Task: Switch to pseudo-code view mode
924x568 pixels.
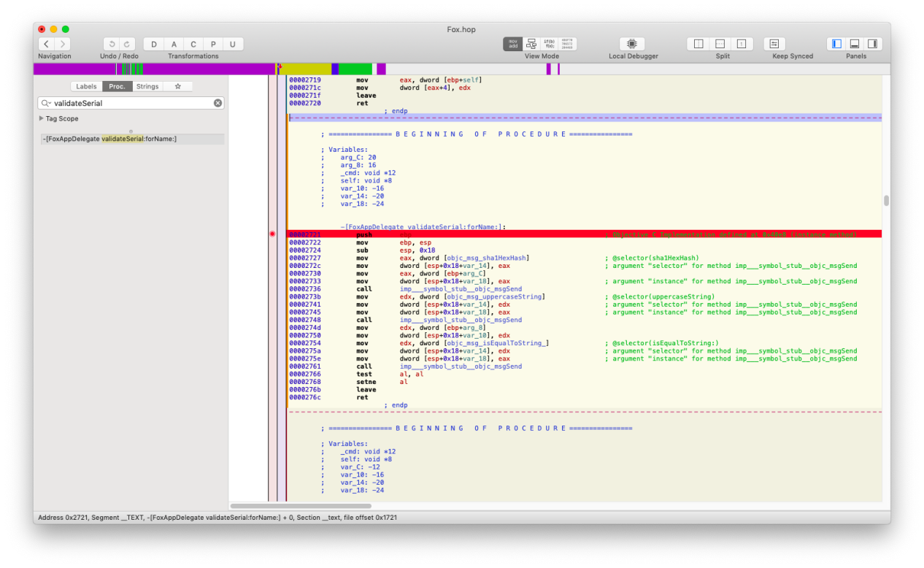Action: tap(549, 44)
